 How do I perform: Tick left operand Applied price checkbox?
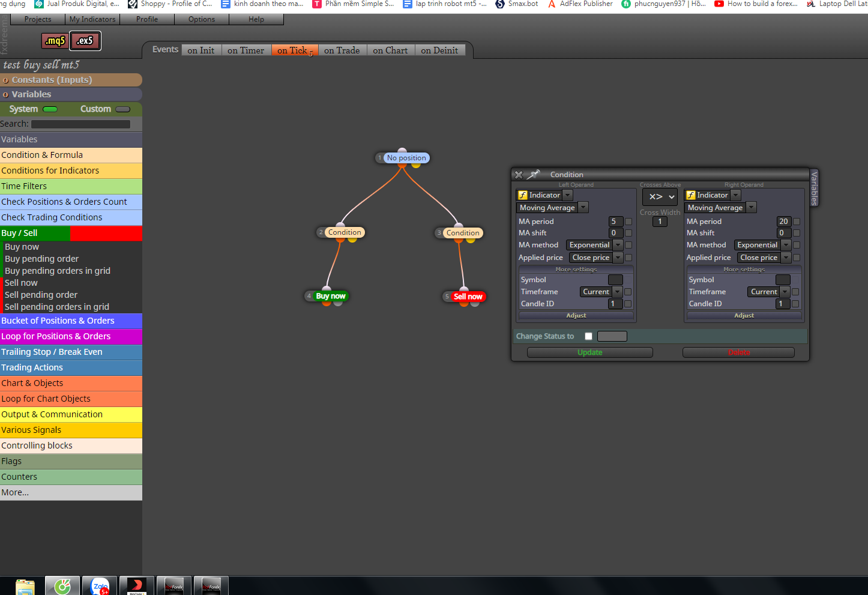(628, 258)
